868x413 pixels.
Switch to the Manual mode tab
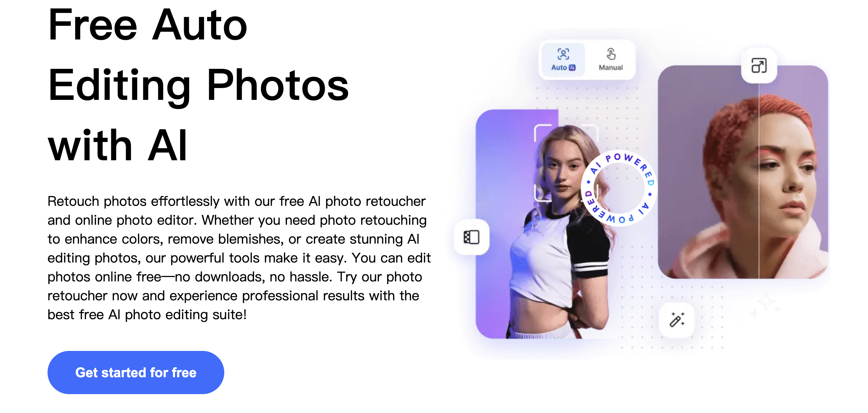pos(611,60)
